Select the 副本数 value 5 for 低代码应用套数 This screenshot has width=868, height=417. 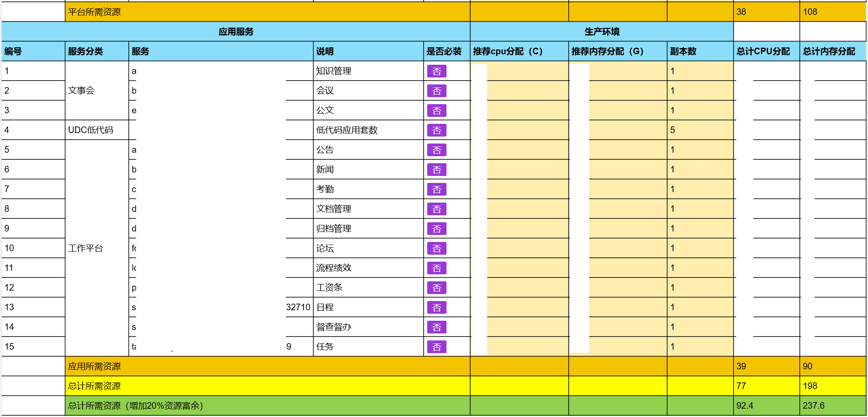click(700, 130)
